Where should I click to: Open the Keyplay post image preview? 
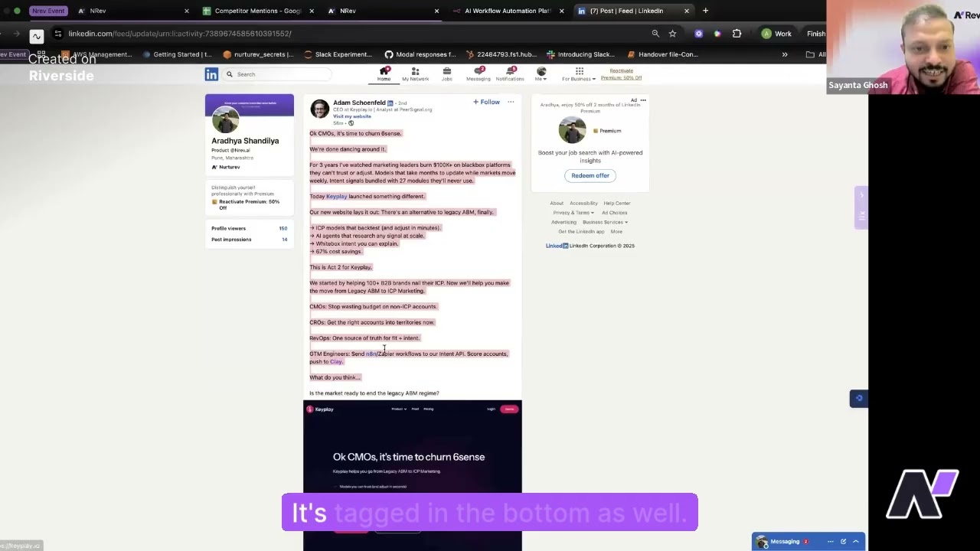(412, 474)
